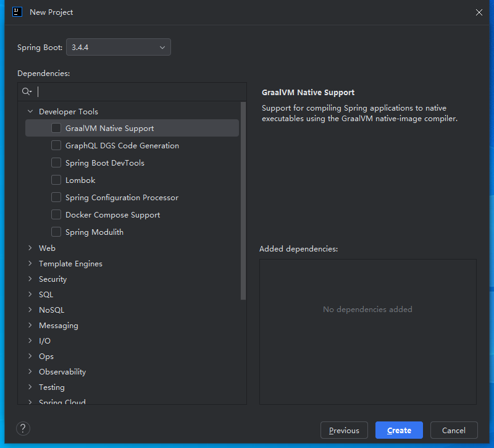Expand the I/O category

[30, 340]
